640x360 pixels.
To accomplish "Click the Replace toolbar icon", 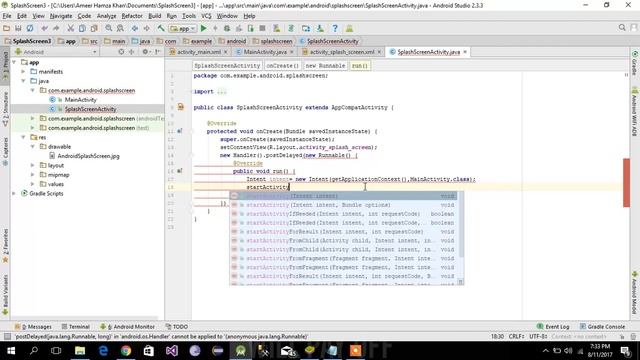I will (x=120, y=28).
